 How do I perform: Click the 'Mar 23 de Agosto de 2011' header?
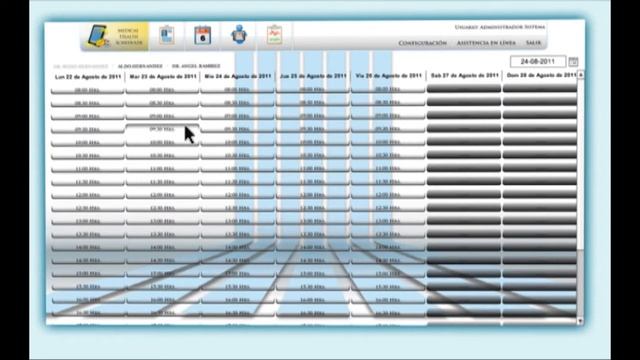(163, 76)
